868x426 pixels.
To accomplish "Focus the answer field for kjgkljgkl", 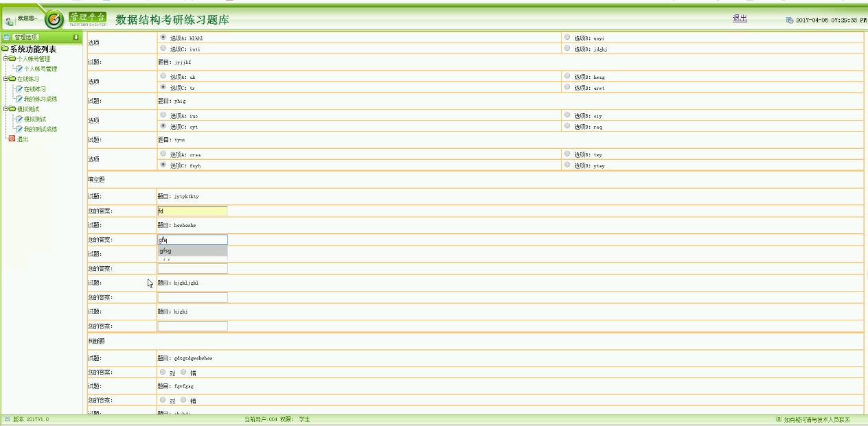I will (192, 297).
